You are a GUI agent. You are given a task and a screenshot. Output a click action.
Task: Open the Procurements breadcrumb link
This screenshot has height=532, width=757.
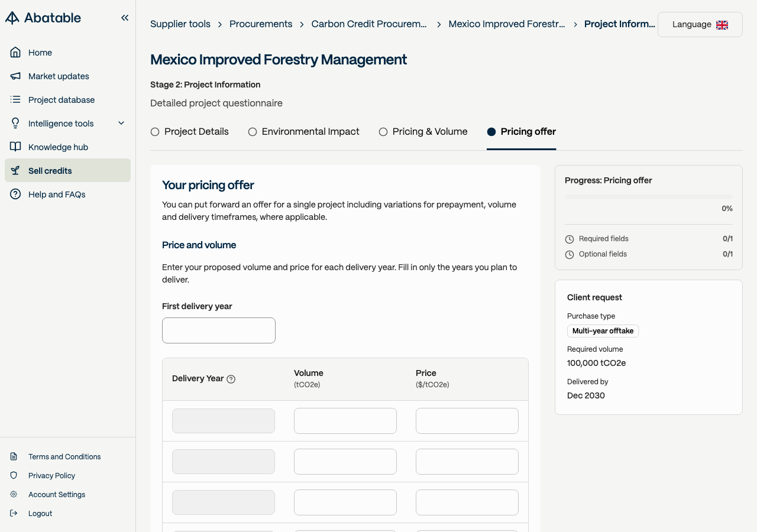(261, 24)
